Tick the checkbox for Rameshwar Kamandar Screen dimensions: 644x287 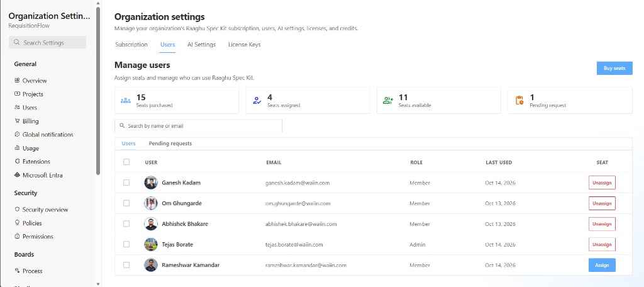tap(126, 265)
